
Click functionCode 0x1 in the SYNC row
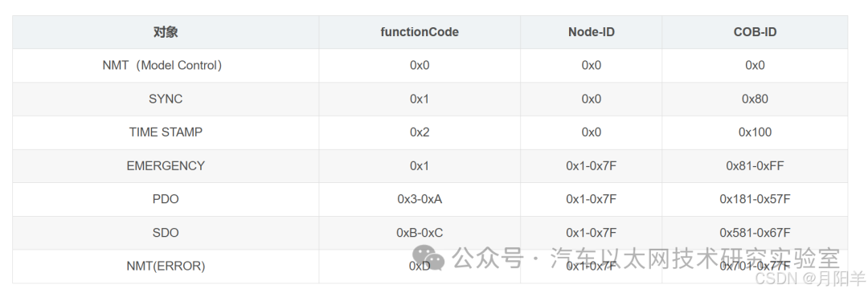pos(420,99)
